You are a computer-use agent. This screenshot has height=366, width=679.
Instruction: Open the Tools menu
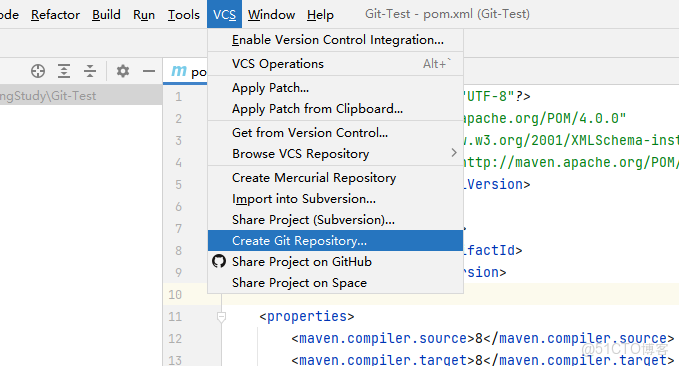tap(184, 15)
